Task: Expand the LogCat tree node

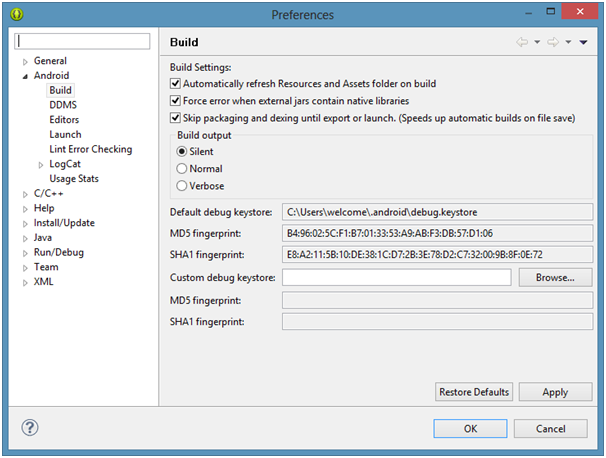Action: (41, 165)
